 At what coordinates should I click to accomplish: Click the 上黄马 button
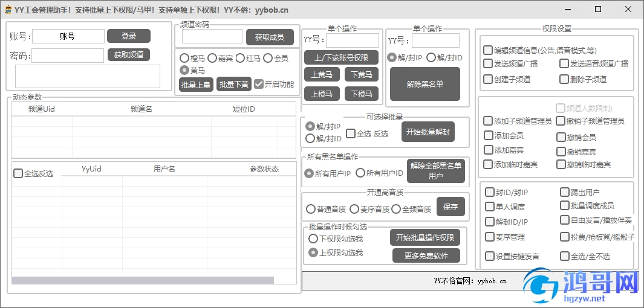tap(321, 75)
